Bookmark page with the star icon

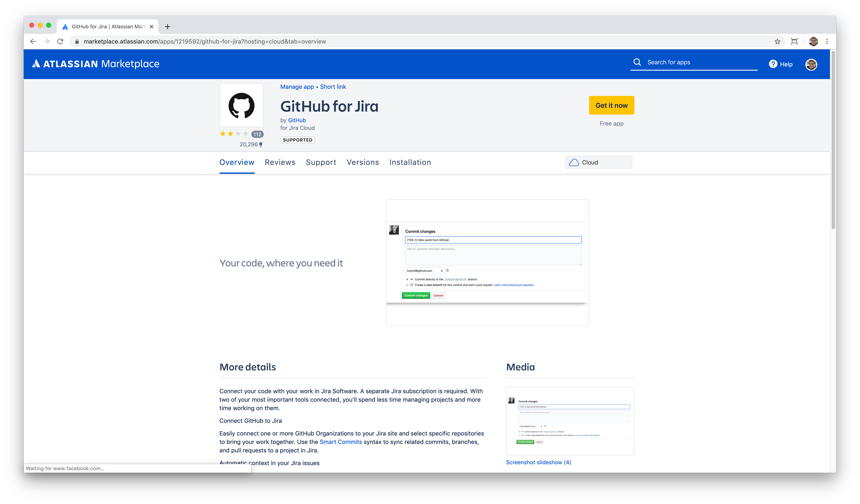point(777,42)
